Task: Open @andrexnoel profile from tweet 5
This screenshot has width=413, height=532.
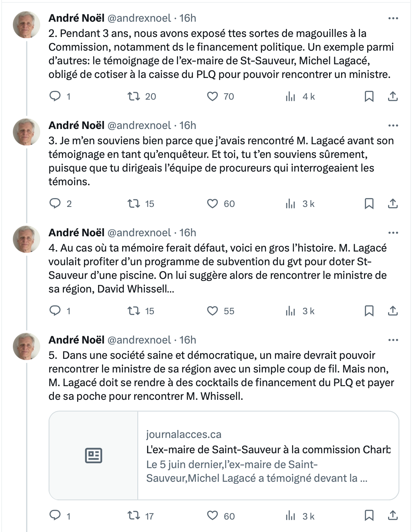Action: (139, 340)
